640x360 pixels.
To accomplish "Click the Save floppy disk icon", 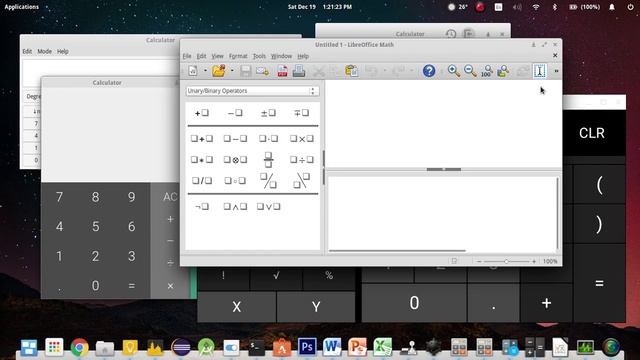I will click(245, 71).
